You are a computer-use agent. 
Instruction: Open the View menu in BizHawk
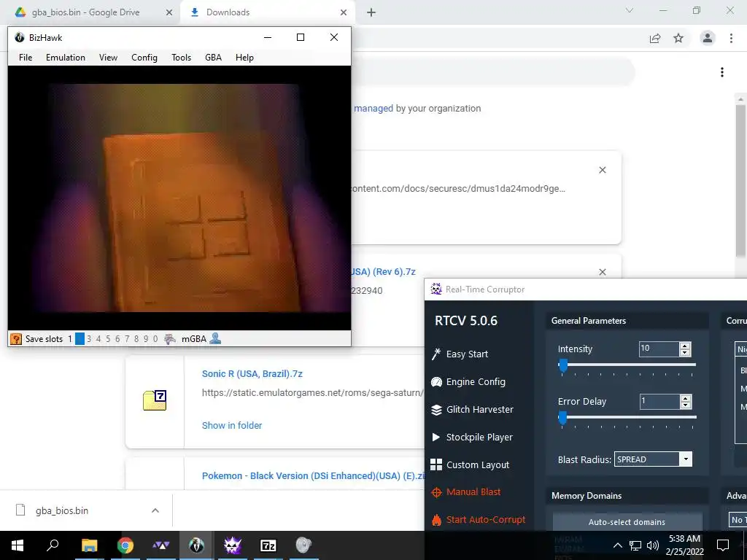(x=108, y=58)
